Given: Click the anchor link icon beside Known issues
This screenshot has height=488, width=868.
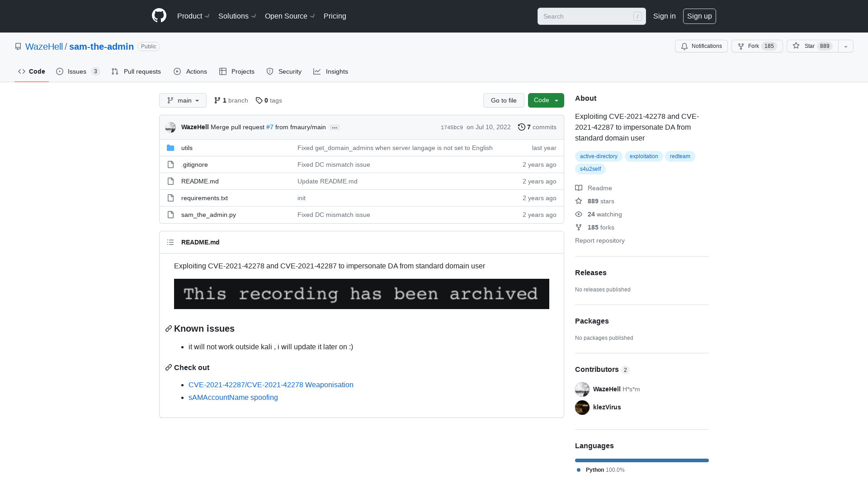Looking at the screenshot, I should pyautogui.click(x=169, y=328).
